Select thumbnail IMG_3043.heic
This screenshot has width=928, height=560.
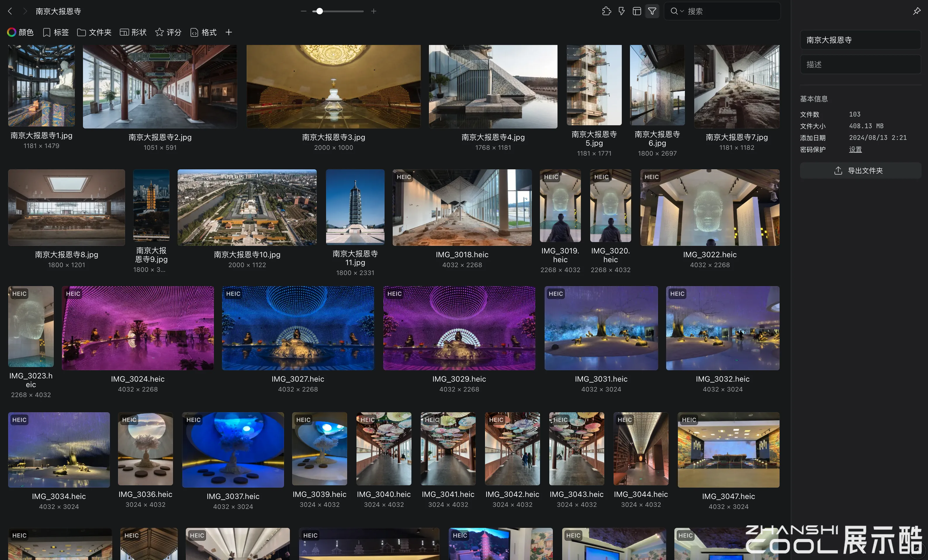[x=576, y=448]
